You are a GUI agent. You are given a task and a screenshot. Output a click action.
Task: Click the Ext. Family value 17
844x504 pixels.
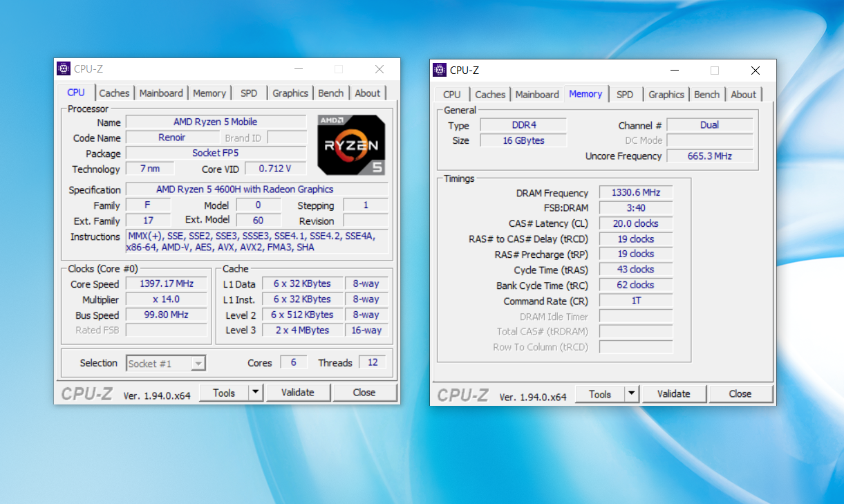point(148,221)
